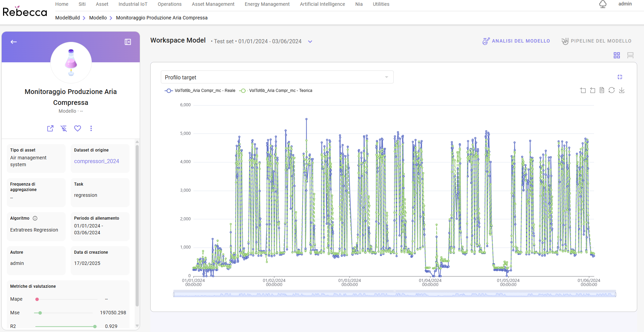Open the Artificial Intelligence menu

[322, 4]
